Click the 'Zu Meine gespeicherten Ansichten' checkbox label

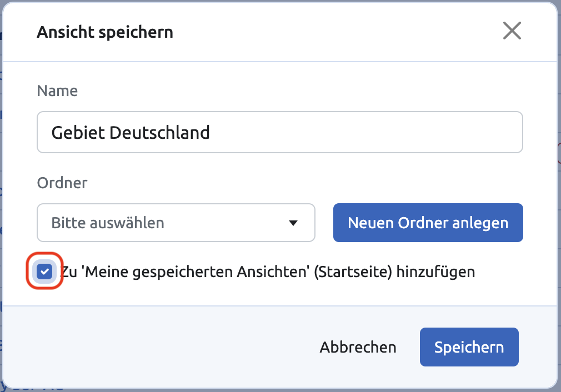point(268,272)
